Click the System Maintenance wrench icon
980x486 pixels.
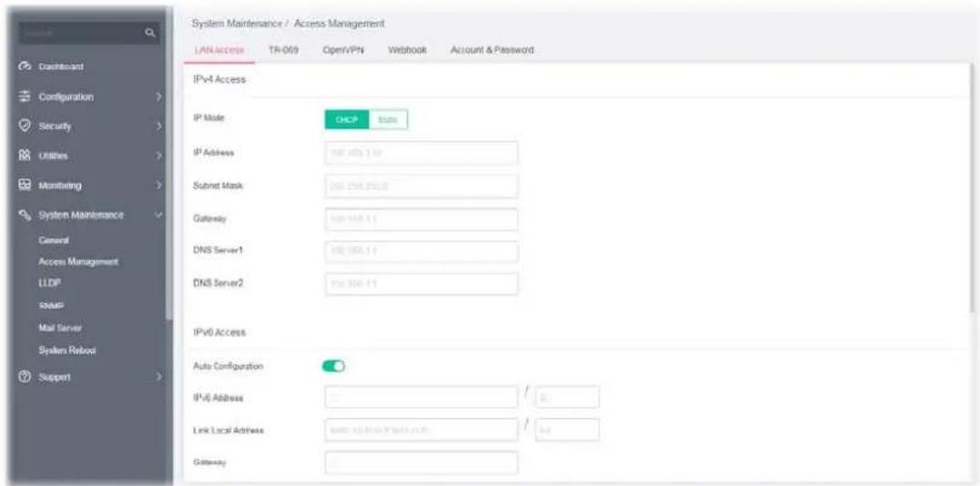point(26,215)
